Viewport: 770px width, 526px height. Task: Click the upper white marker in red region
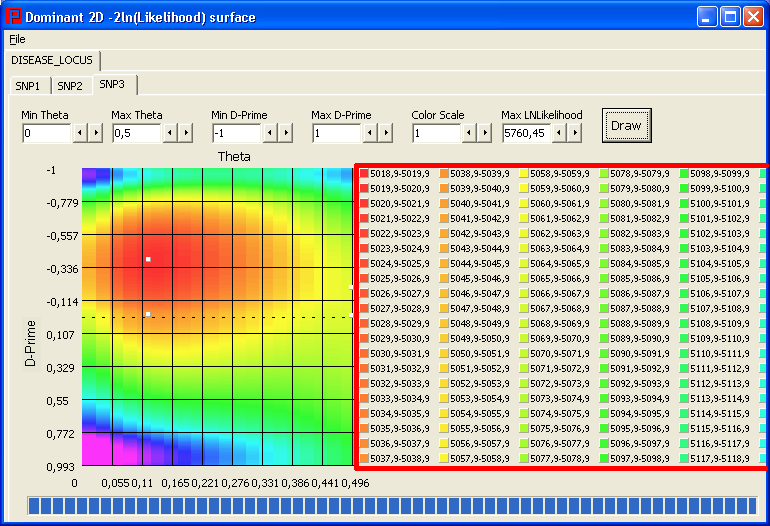coord(148,259)
